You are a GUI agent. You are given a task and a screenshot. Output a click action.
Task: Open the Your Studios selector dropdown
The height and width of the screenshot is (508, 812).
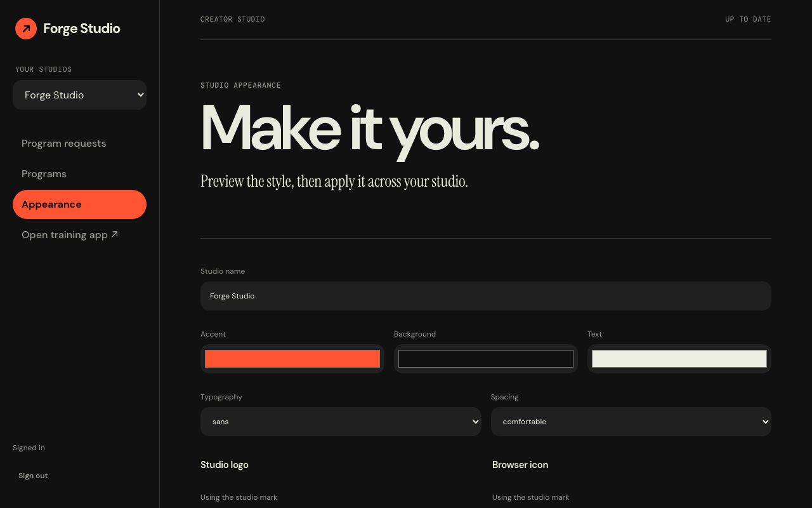click(79, 95)
